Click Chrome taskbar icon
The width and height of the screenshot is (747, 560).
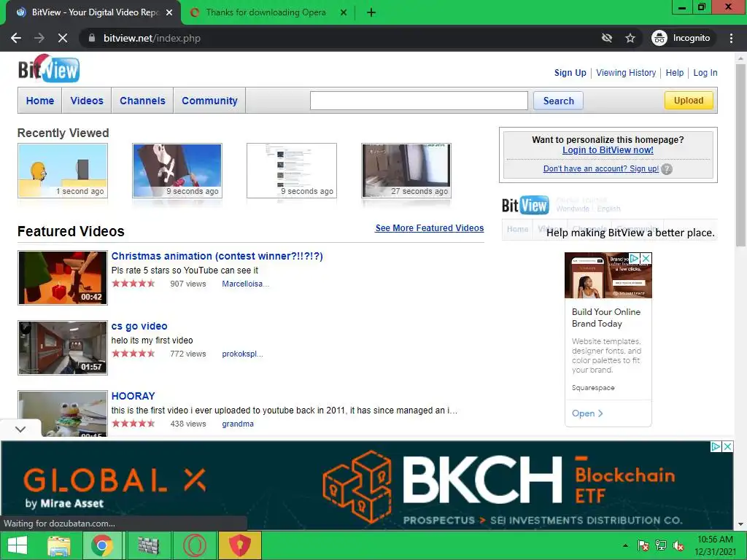tap(102, 545)
